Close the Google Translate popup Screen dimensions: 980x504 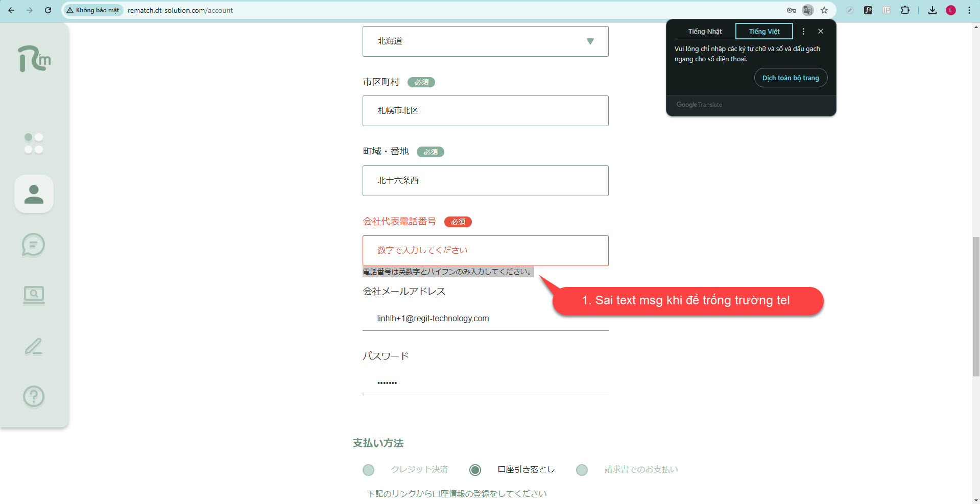[x=821, y=32]
